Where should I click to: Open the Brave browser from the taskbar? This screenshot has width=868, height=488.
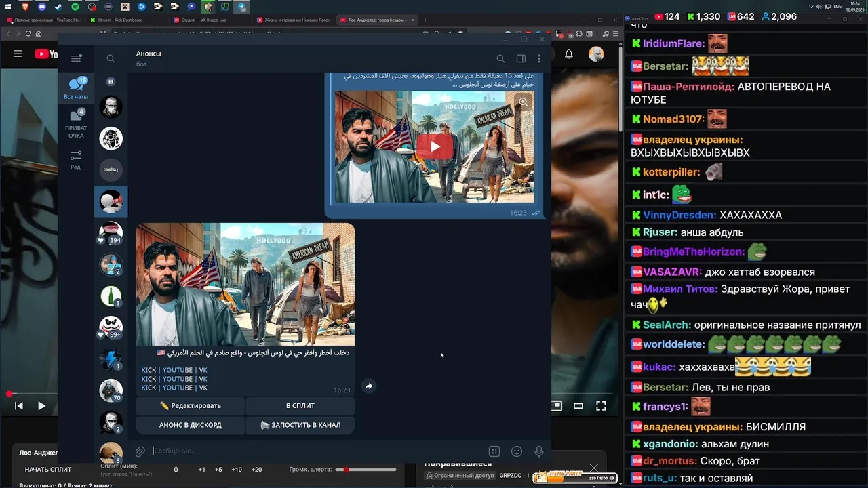25,7
